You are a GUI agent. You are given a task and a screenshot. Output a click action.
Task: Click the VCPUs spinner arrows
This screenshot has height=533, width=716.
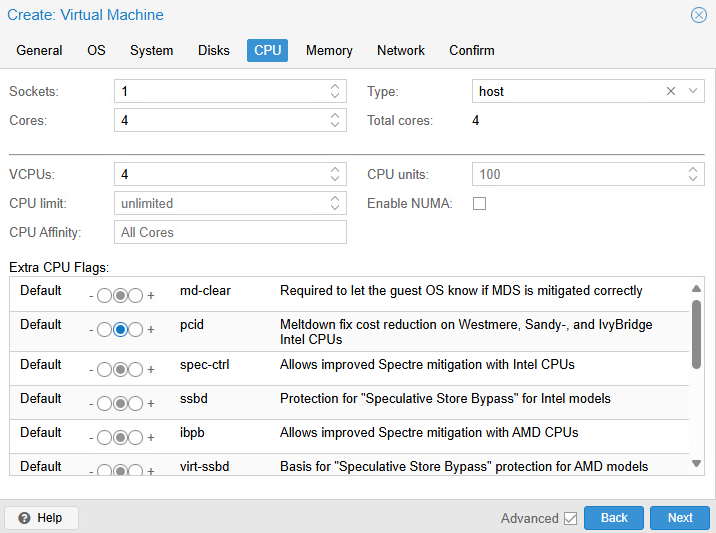click(x=335, y=174)
